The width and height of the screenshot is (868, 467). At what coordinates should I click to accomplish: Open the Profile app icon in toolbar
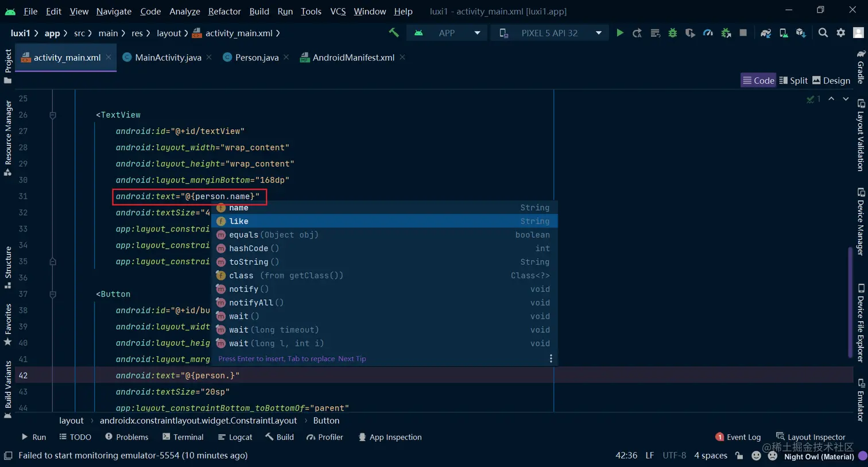708,33
